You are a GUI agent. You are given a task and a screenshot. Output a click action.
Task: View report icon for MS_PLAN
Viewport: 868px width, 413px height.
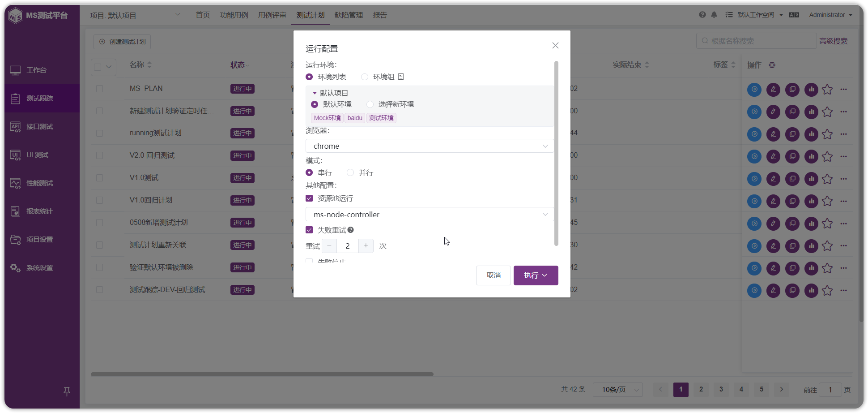pyautogui.click(x=811, y=89)
